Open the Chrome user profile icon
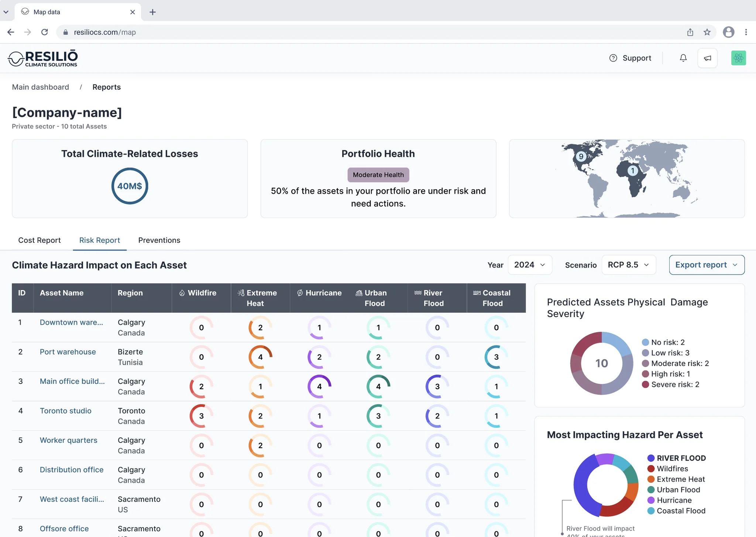The image size is (756, 537). coord(728,32)
